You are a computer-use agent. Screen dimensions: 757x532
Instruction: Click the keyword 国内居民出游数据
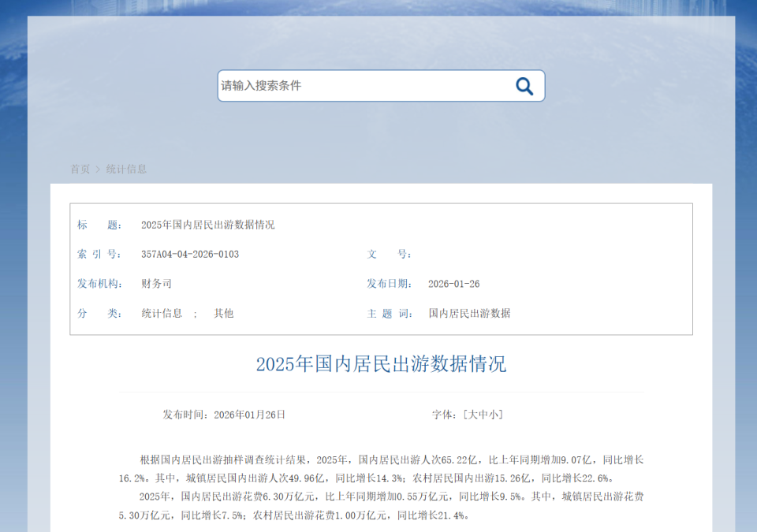[469, 313]
